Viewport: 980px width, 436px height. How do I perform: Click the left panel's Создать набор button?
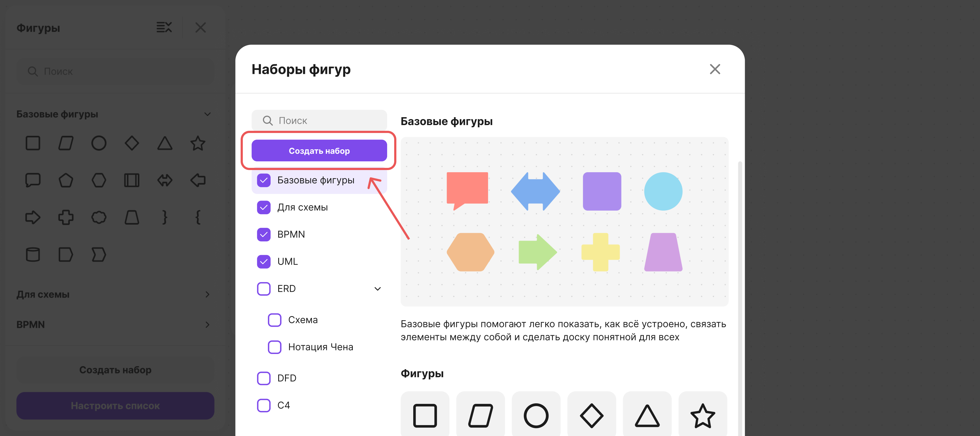tap(115, 370)
